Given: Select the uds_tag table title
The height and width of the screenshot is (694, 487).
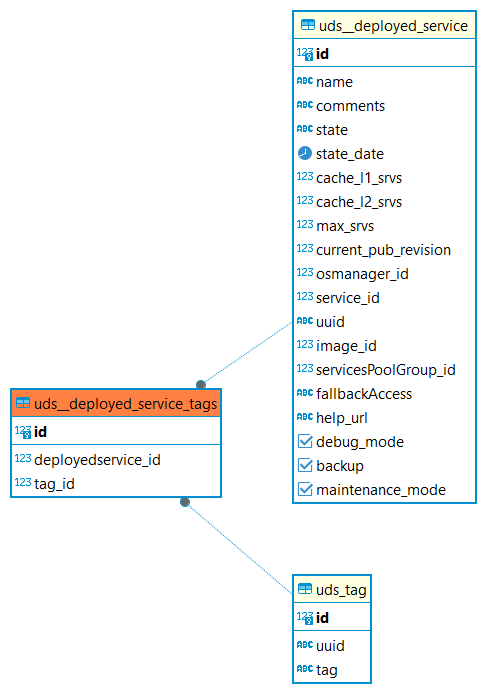Looking at the screenshot, I should coord(341,590).
